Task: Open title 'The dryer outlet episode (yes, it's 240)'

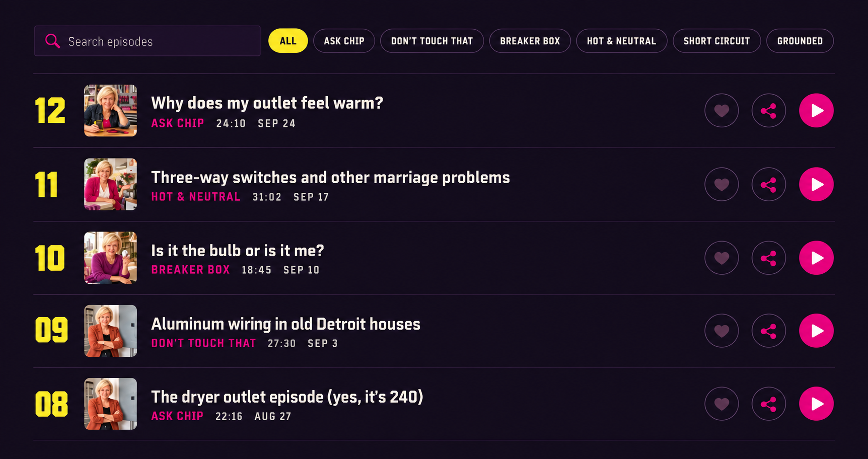Action: (x=287, y=397)
